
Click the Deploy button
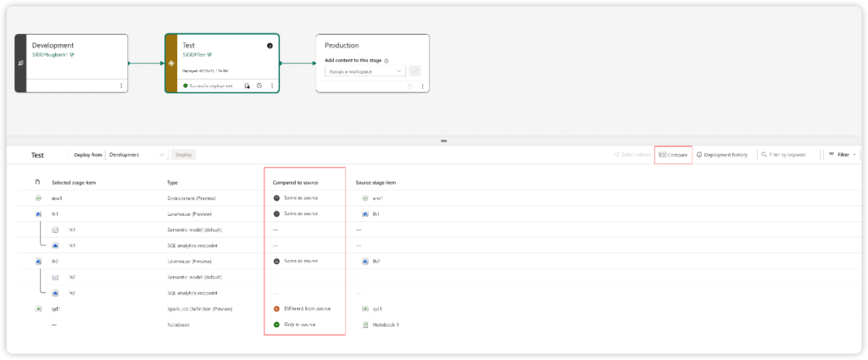[x=184, y=155]
